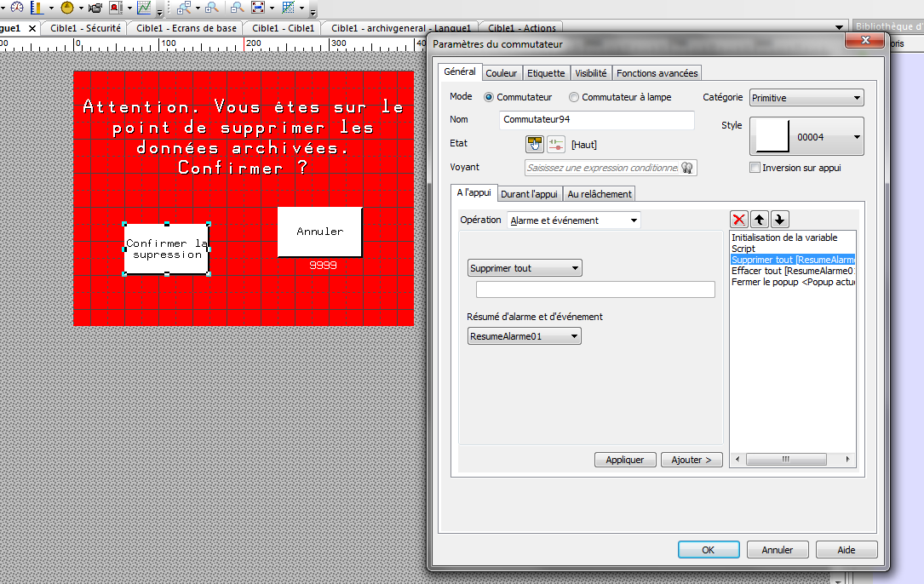Click the fit-to-screen zoom icon in toolbar
This screenshot has width=924, height=584.
coord(258,9)
